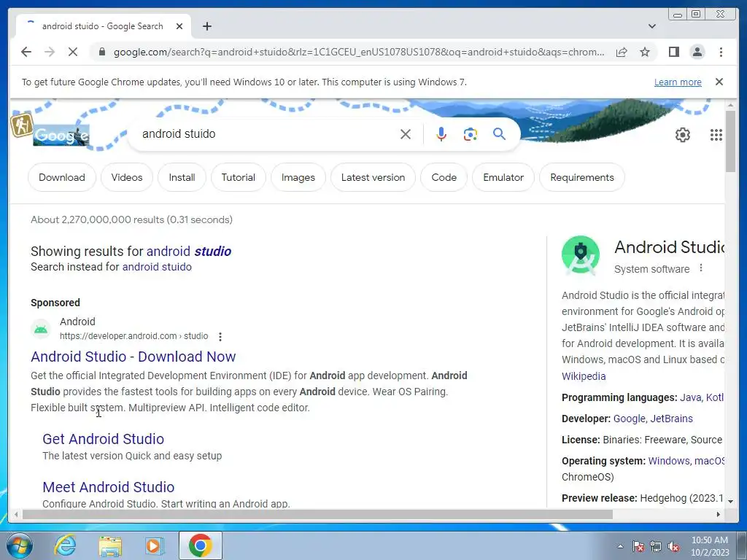Open the volume tray icon

[673, 546]
